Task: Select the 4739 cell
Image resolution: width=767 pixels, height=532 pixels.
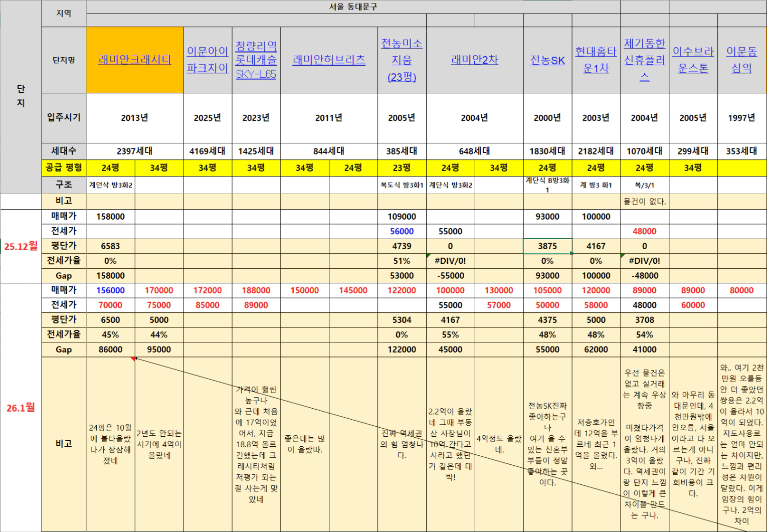Action: 402,246
